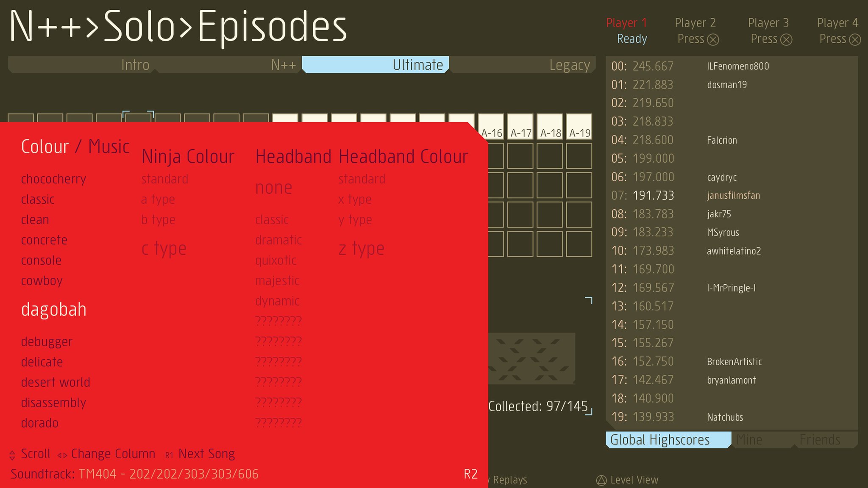This screenshot has width=868, height=488.
Task: Select the Ultimate tab
Action: click(x=376, y=65)
